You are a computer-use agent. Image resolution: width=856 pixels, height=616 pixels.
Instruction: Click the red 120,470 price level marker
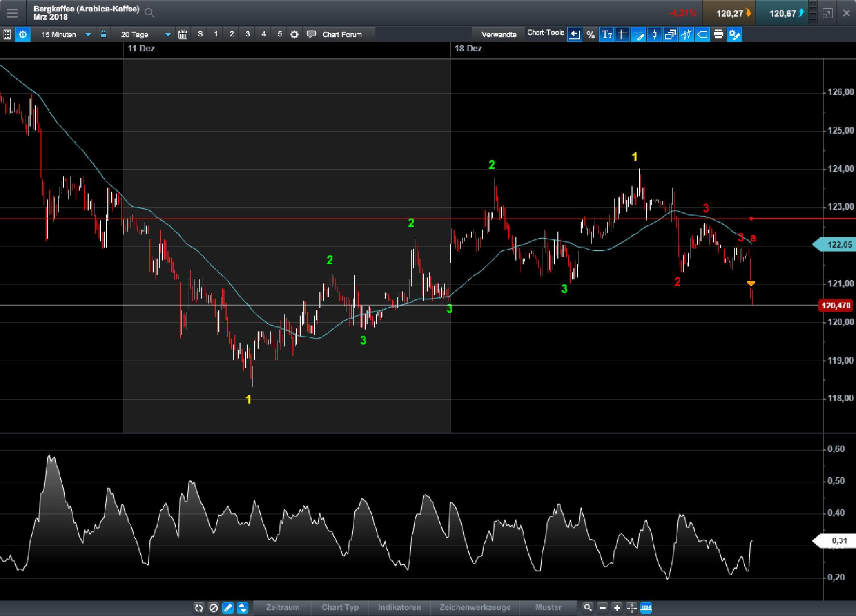click(836, 306)
